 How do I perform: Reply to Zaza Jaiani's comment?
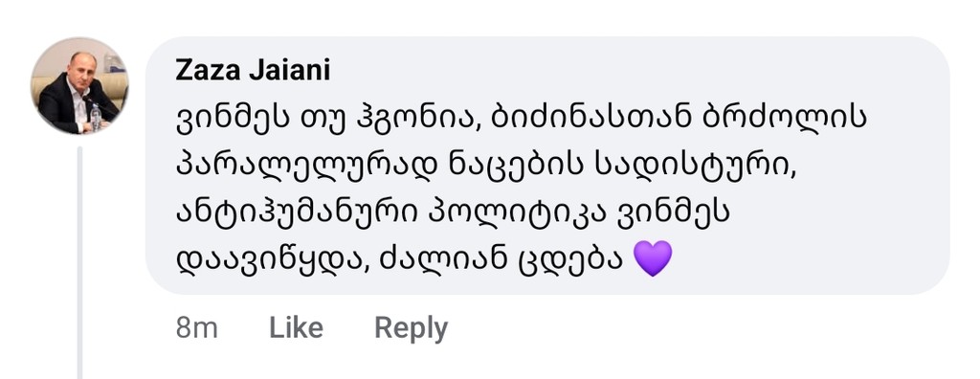[x=412, y=328]
